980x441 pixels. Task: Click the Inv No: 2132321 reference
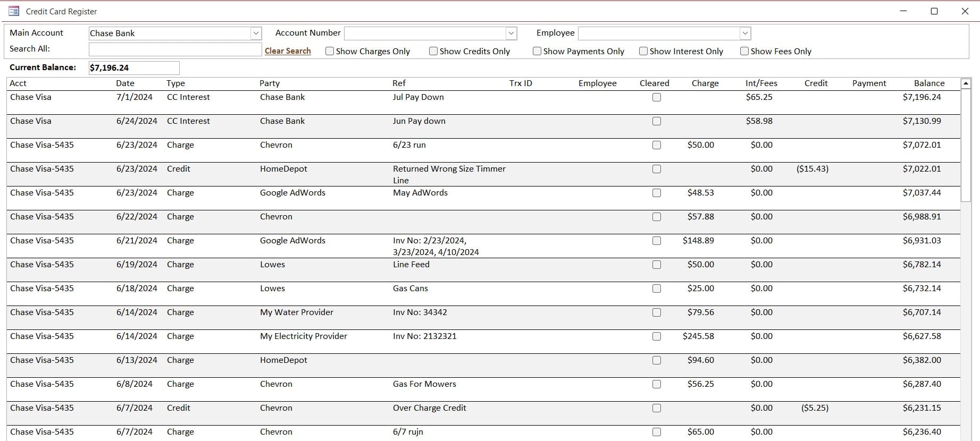click(424, 336)
